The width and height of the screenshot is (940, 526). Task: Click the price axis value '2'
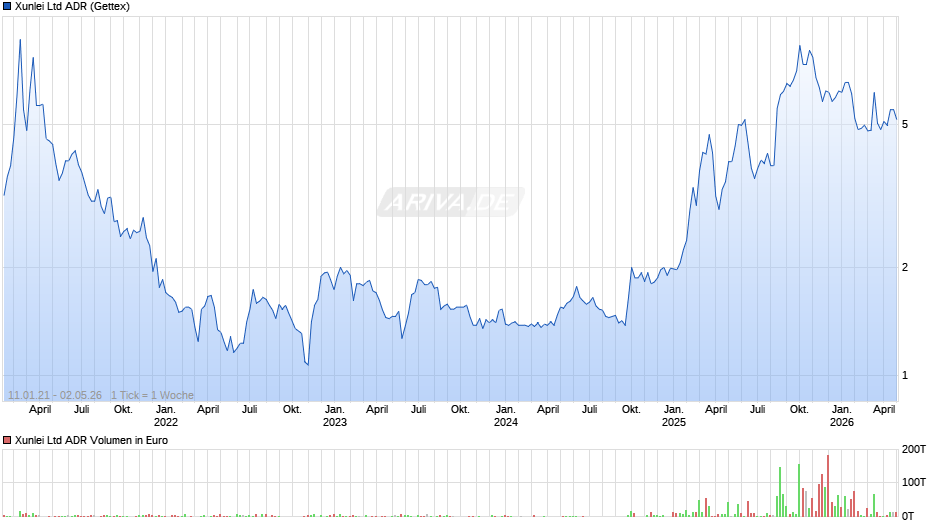coord(905,267)
